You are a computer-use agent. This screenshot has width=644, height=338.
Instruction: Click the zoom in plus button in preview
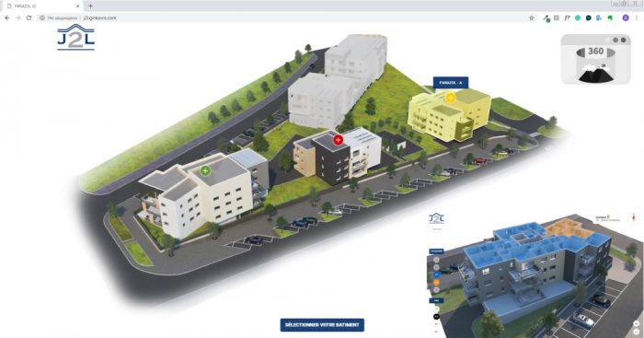coord(637,324)
